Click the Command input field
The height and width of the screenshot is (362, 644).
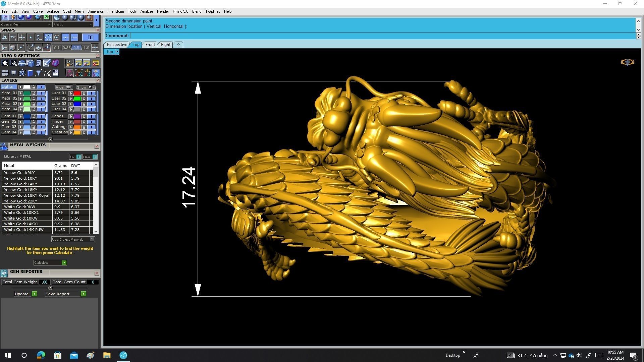382,36
